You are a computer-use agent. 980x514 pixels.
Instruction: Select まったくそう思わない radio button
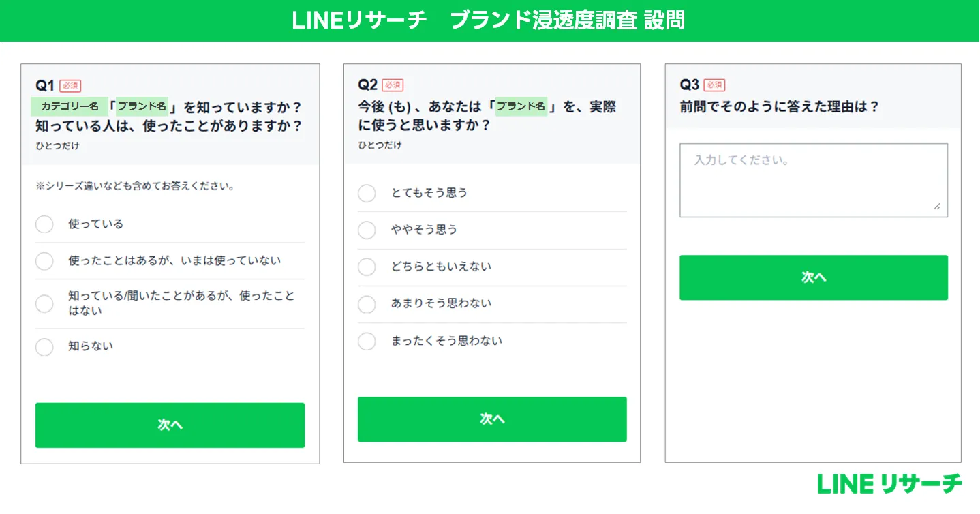pos(367,341)
